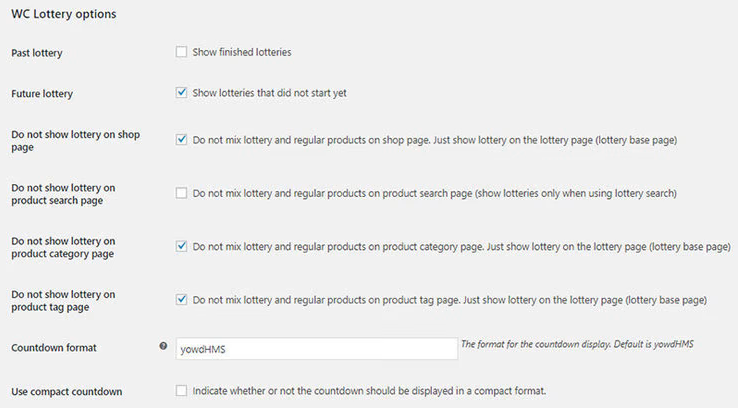Screen dimensions: 738x408
Task: Click 'Show lotteries that did not start yet' text
Action: (269, 93)
